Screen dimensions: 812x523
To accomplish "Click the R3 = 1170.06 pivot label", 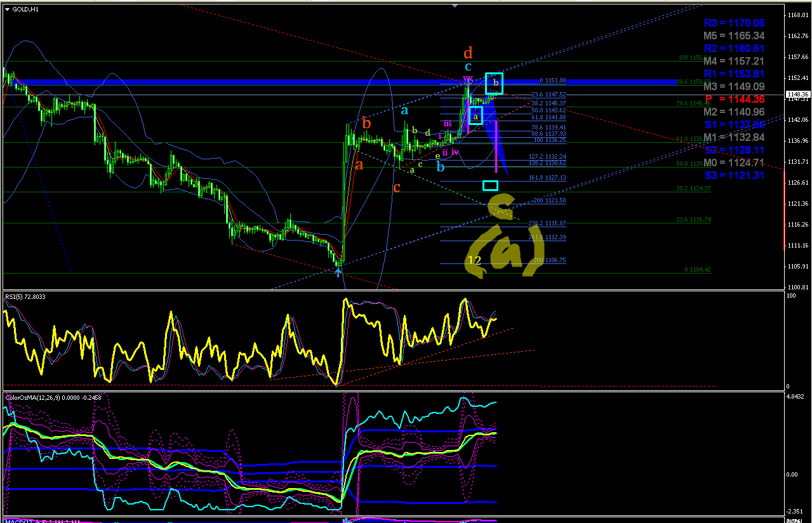I will coord(734,23).
